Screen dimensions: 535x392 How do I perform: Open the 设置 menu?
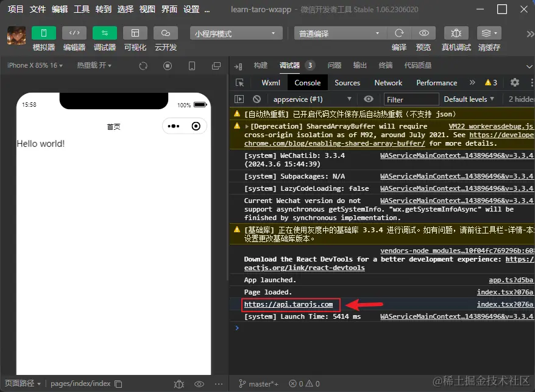pyautogui.click(x=191, y=9)
